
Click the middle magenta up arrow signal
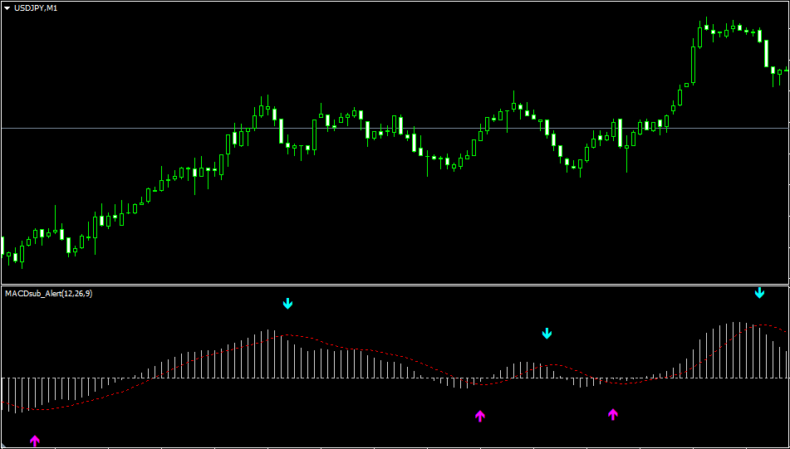point(480,415)
